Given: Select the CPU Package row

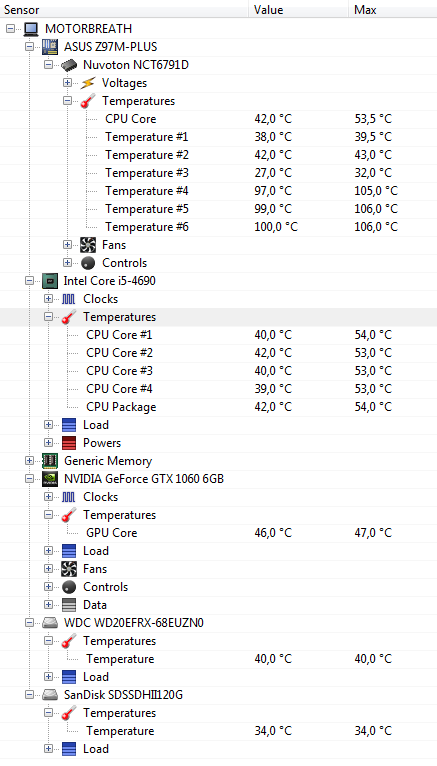Looking at the screenshot, I should (218, 407).
